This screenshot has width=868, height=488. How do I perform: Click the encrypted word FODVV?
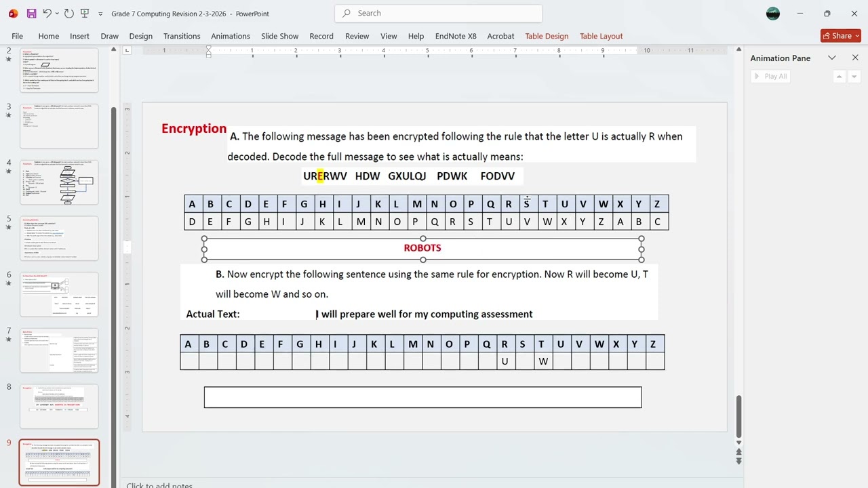tap(498, 176)
